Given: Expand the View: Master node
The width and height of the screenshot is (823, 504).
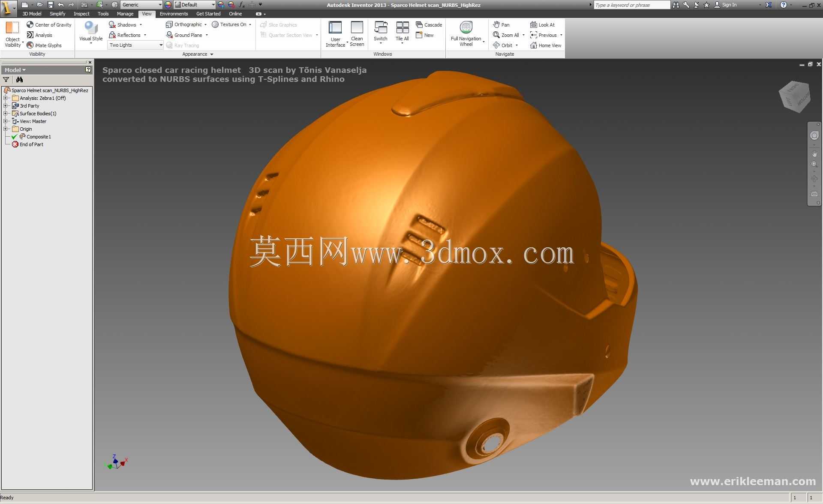Looking at the screenshot, I should click(6, 121).
